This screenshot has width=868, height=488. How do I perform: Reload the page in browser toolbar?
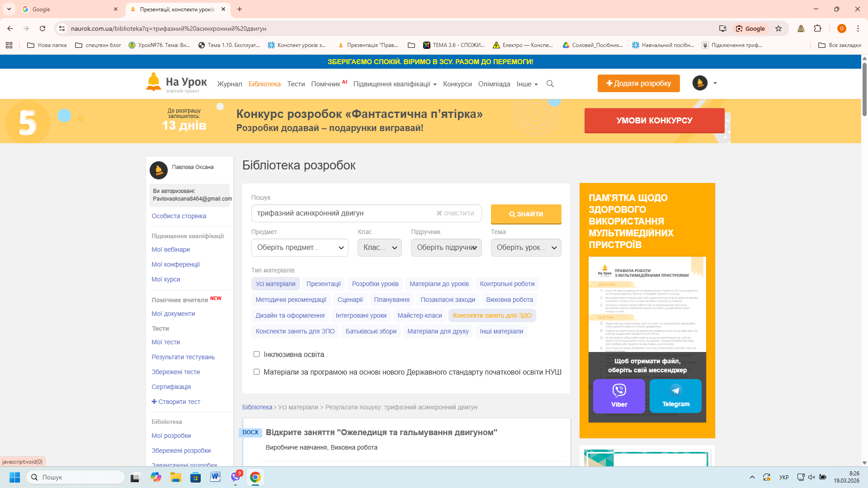tap(42, 28)
